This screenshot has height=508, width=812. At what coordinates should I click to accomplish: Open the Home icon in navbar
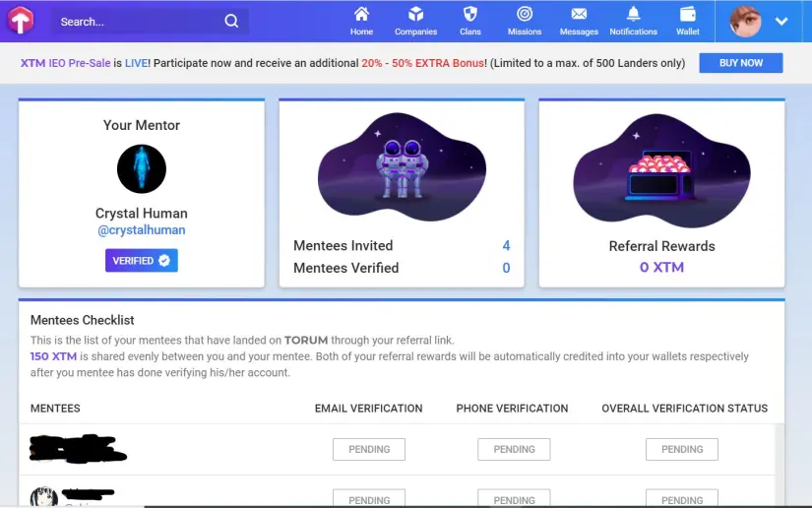tap(361, 14)
